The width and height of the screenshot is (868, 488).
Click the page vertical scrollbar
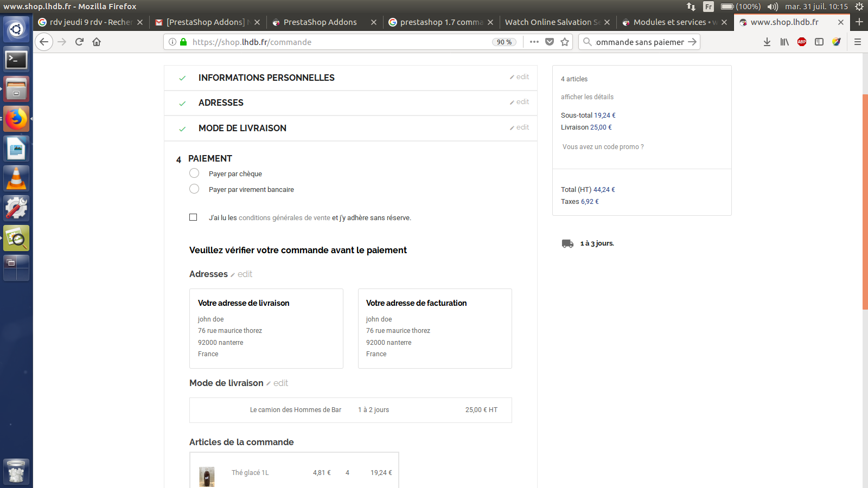click(865, 202)
